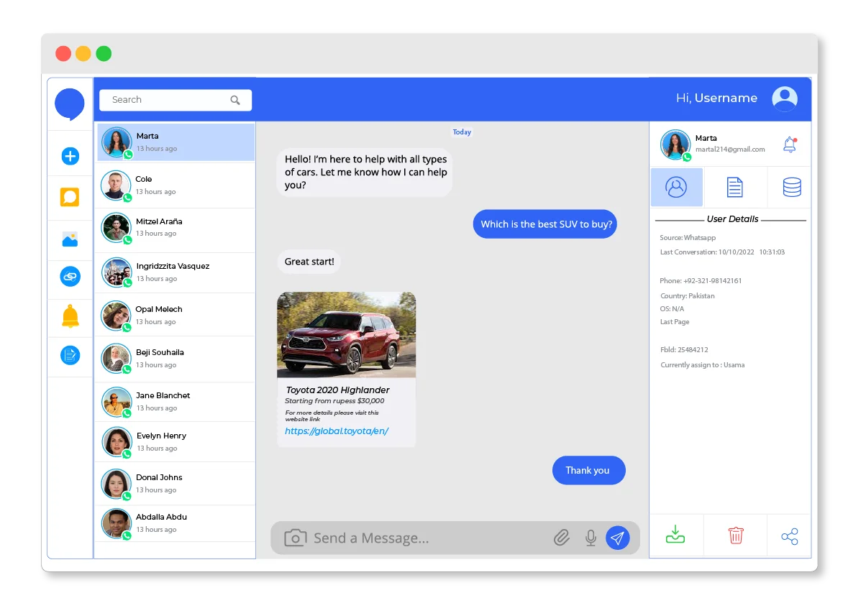Click the camera icon in message bar
Image resolution: width=866 pixels, height=616 pixels.
coord(295,538)
